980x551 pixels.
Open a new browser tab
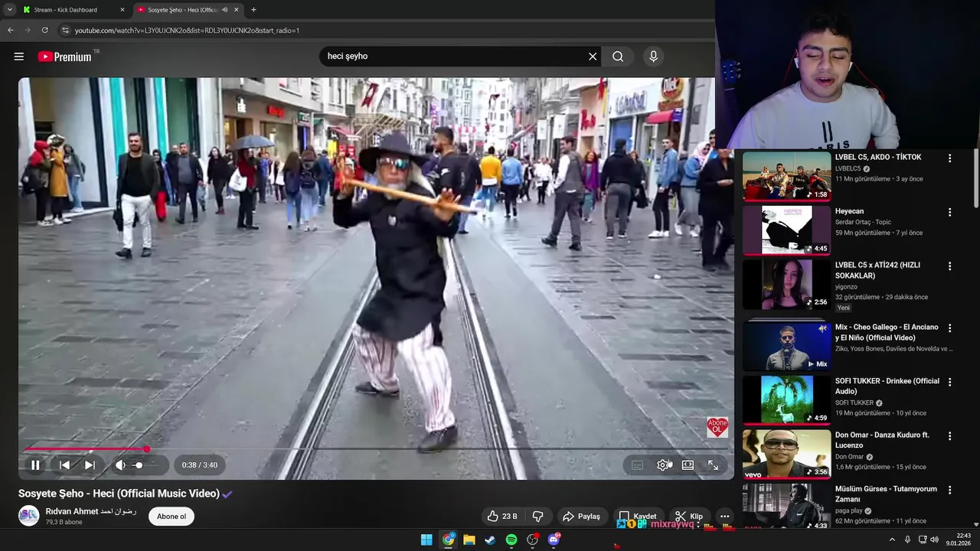253,10
